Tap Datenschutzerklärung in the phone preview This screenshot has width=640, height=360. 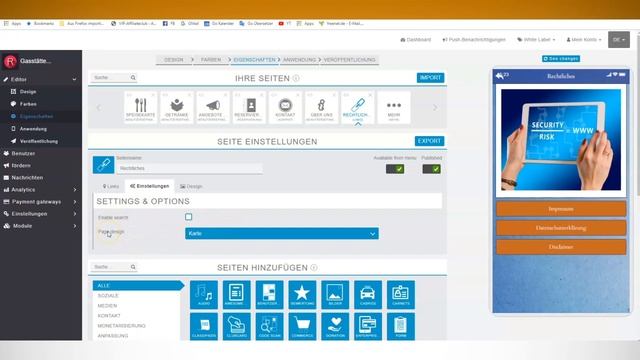pos(561,228)
